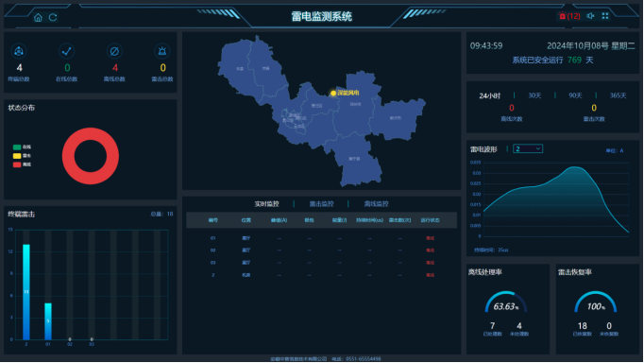Switch to the 离线监控 tab
Screen dimensions: 644x363
(376, 204)
